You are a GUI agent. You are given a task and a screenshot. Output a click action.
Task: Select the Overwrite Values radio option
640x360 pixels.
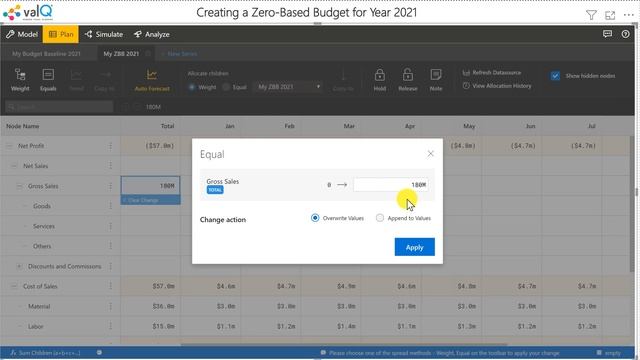tap(315, 218)
